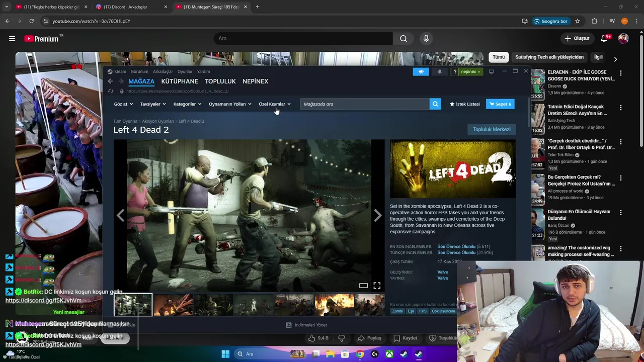Select Satisfying Tech adlı yükleyiciden chip
The width and height of the screenshot is (644, 362).
click(x=549, y=57)
